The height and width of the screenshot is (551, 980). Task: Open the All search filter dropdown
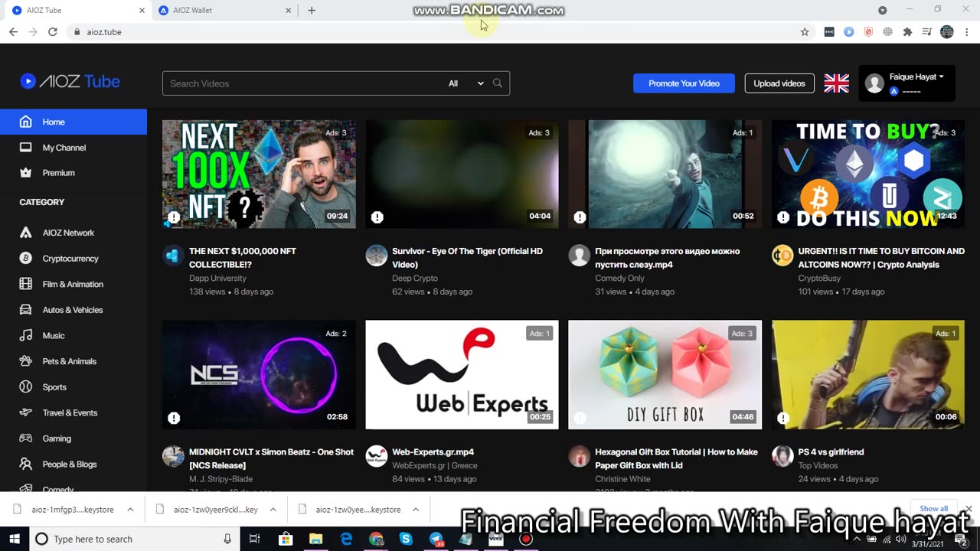tap(465, 83)
